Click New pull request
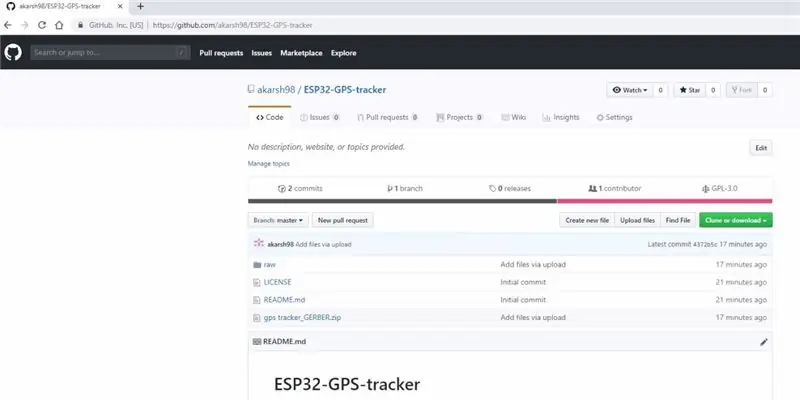Screen dimensions: 800x400 click(x=343, y=220)
